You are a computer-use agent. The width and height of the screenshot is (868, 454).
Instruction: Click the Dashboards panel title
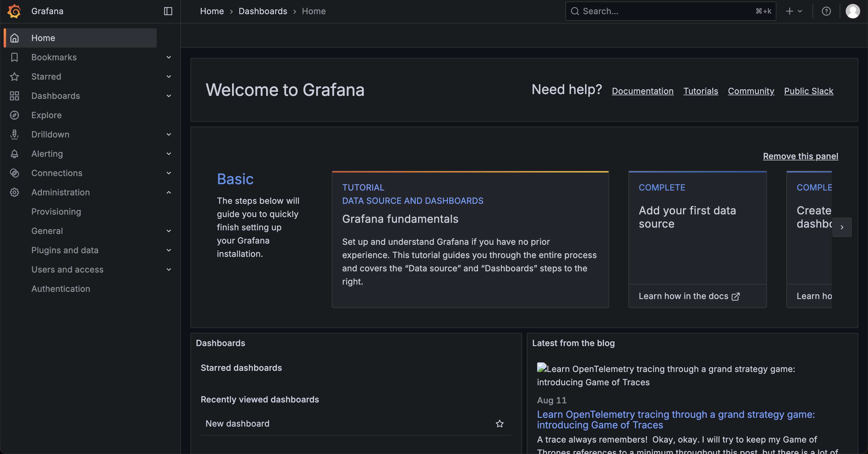tap(221, 343)
